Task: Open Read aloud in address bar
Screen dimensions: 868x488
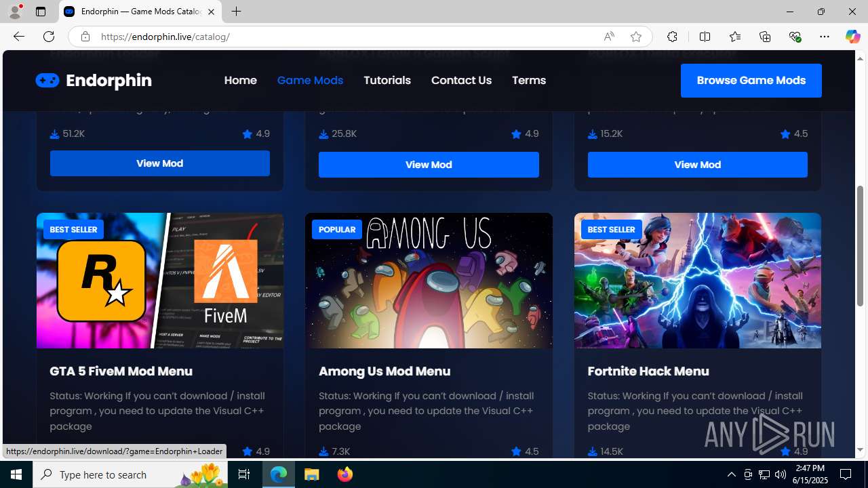Action: click(609, 37)
